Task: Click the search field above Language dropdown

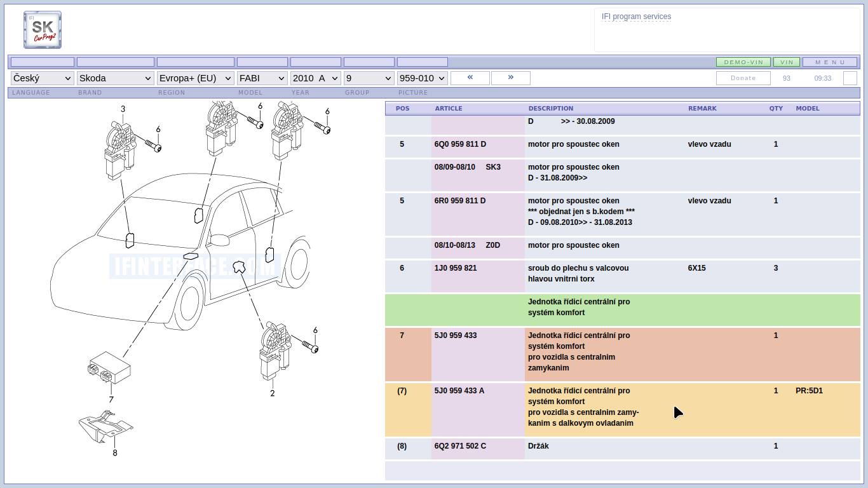Action: coord(43,62)
